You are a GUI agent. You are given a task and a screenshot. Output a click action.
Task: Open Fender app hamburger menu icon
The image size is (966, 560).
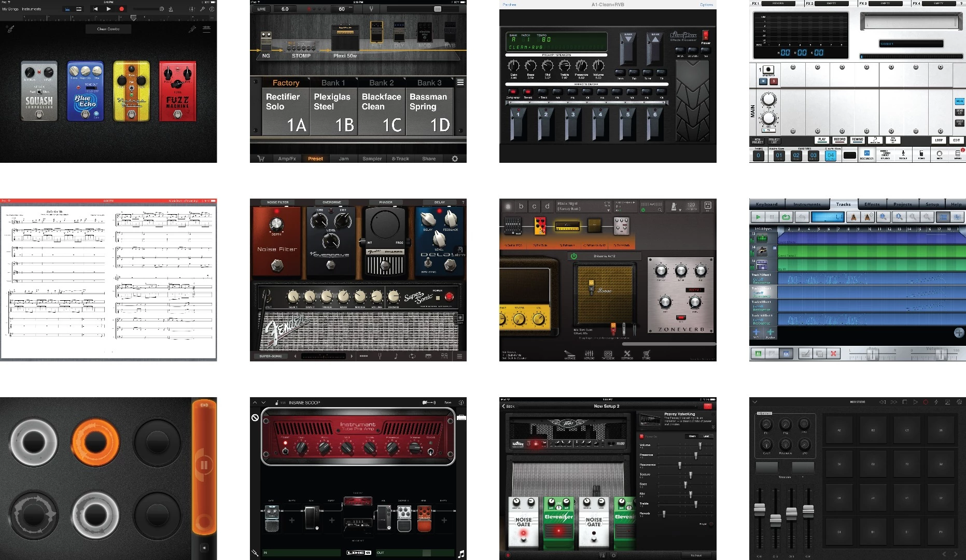[x=459, y=356]
